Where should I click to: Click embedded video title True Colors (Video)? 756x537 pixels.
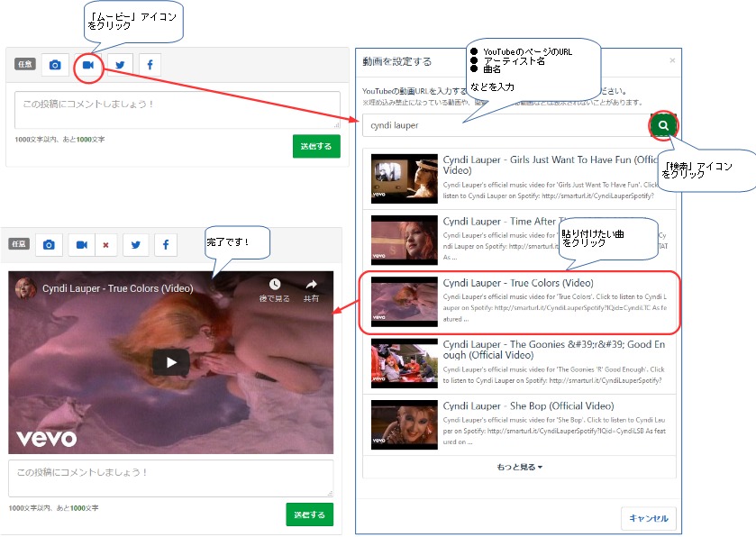pyautogui.click(x=118, y=288)
